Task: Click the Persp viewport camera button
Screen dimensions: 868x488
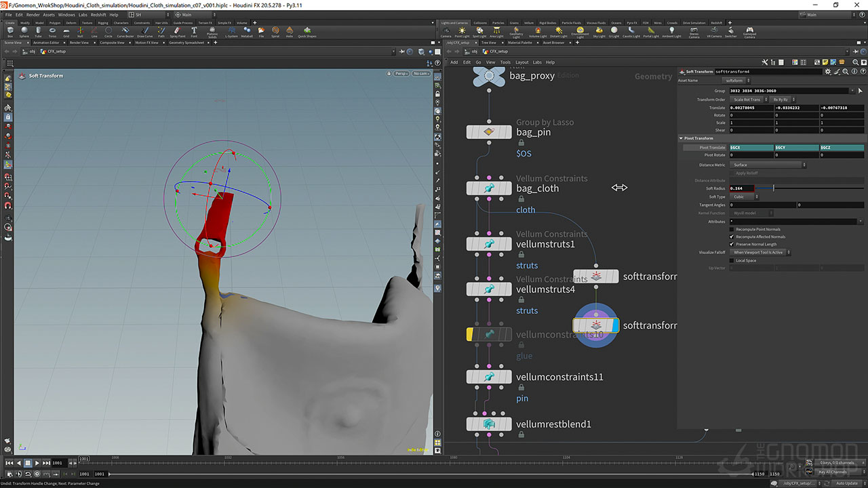Action: coord(401,73)
